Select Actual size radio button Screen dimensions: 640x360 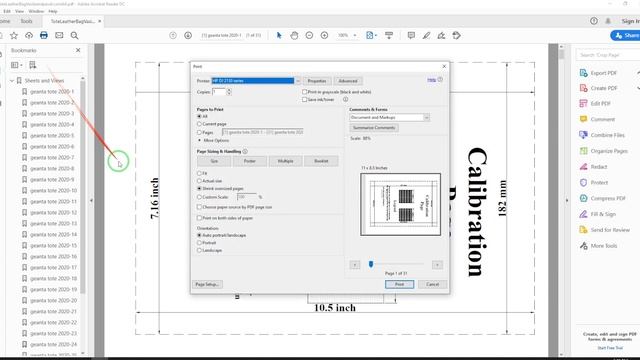pos(200,181)
